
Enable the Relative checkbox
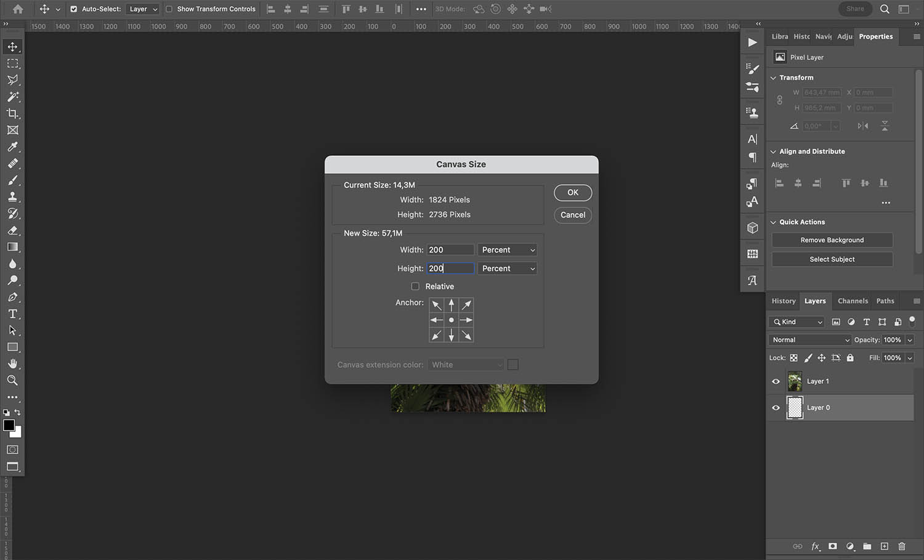tap(415, 286)
